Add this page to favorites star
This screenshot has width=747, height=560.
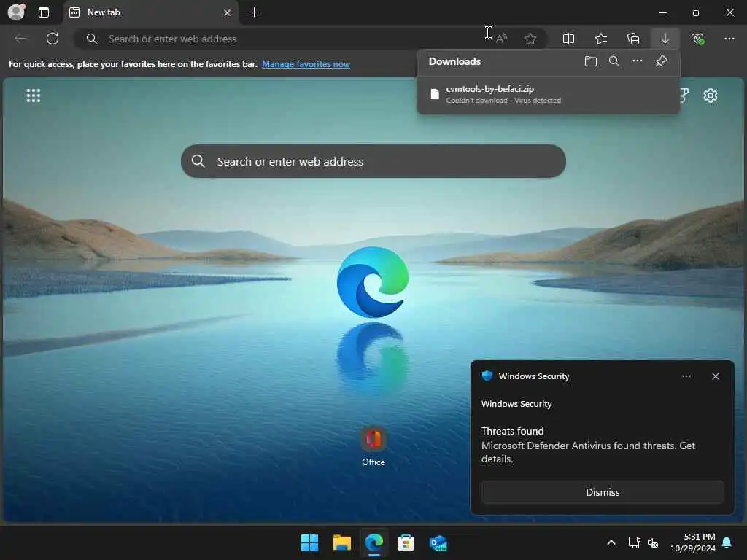[530, 39]
